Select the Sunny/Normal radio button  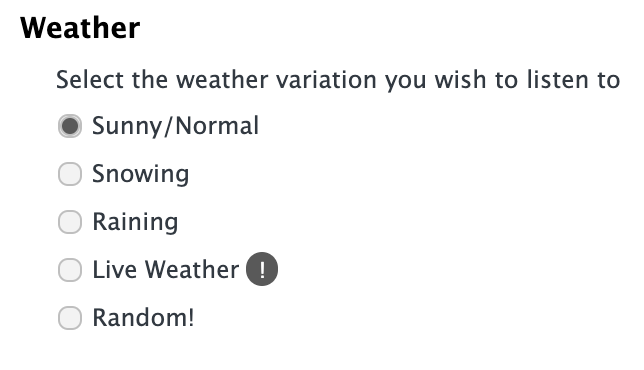coord(70,126)
